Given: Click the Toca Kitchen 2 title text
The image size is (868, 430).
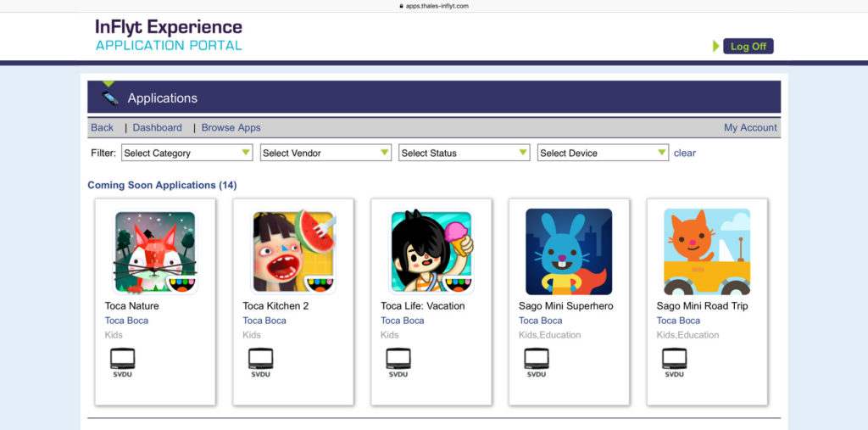Looking at the screenshot, I should coord(275,306).
